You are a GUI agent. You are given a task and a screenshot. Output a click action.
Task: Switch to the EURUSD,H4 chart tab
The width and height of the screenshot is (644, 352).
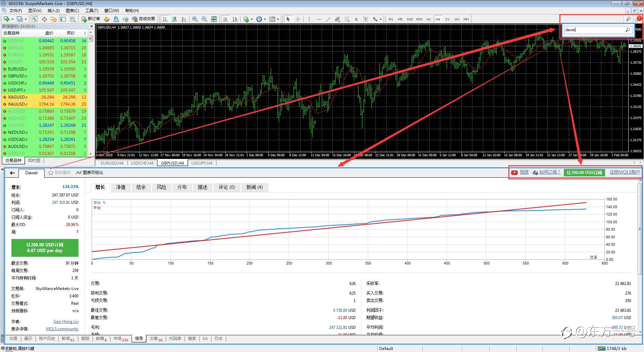coord(112,163)
